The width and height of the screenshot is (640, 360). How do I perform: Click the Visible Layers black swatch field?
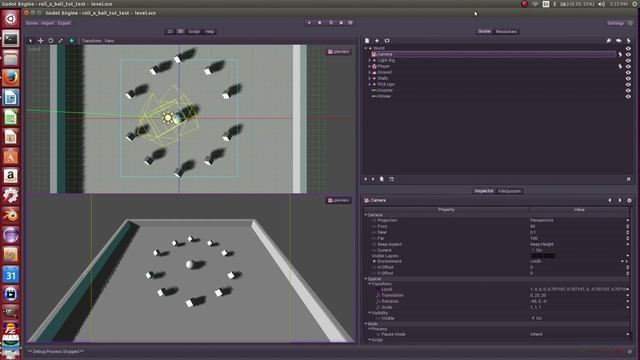tap(543, 256)
